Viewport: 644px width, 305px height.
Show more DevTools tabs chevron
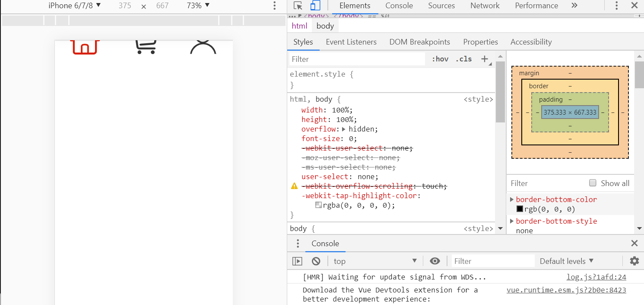pyautogui.click(x=574, y=6)
